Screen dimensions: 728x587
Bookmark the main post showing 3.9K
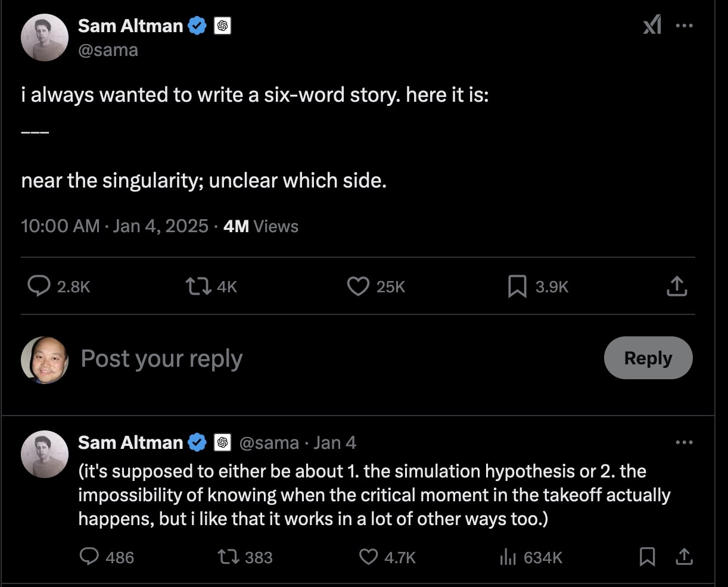coord(517,286)
